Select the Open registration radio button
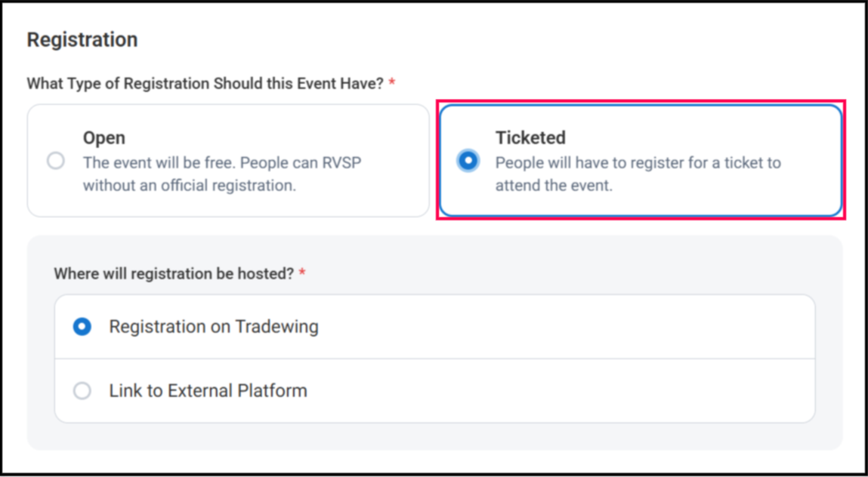This screenshot has height=477, width=868. (x=55, y=161)
